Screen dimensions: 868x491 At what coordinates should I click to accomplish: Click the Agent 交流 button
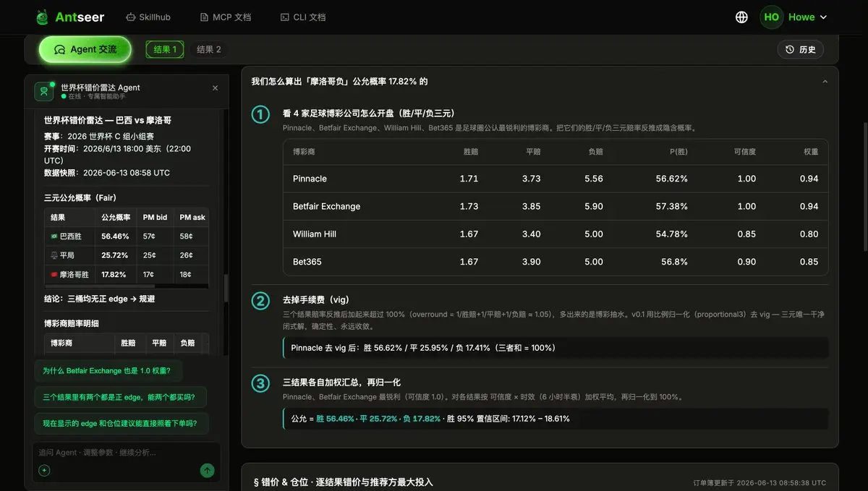click(85, 49)
